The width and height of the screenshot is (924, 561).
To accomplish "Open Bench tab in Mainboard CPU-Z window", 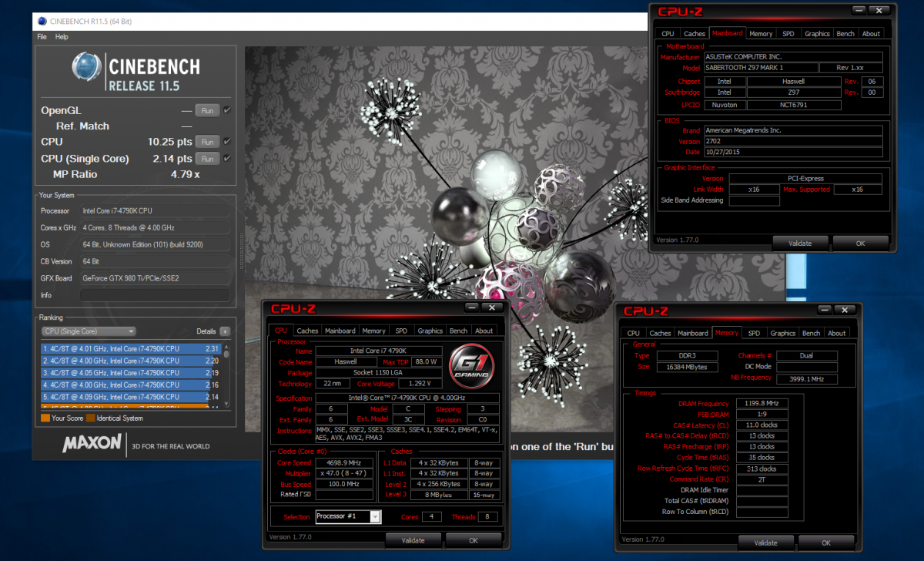I will point(845,33).
